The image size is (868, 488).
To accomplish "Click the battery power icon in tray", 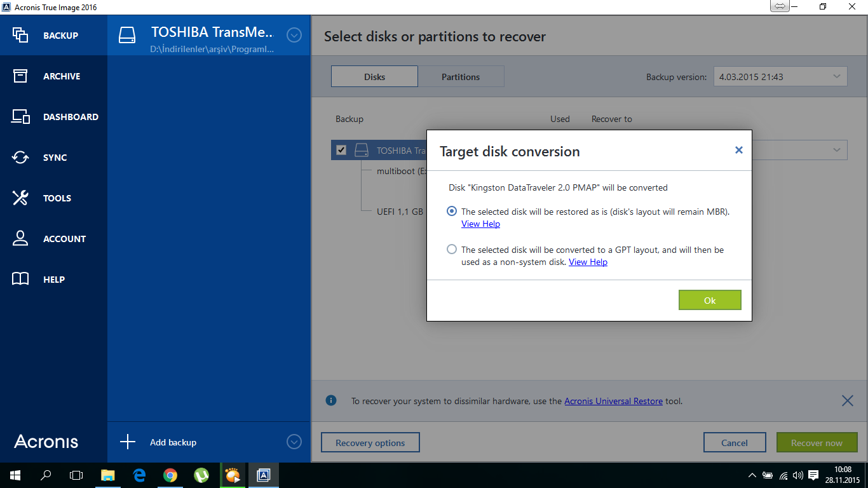I will point(768,475).
